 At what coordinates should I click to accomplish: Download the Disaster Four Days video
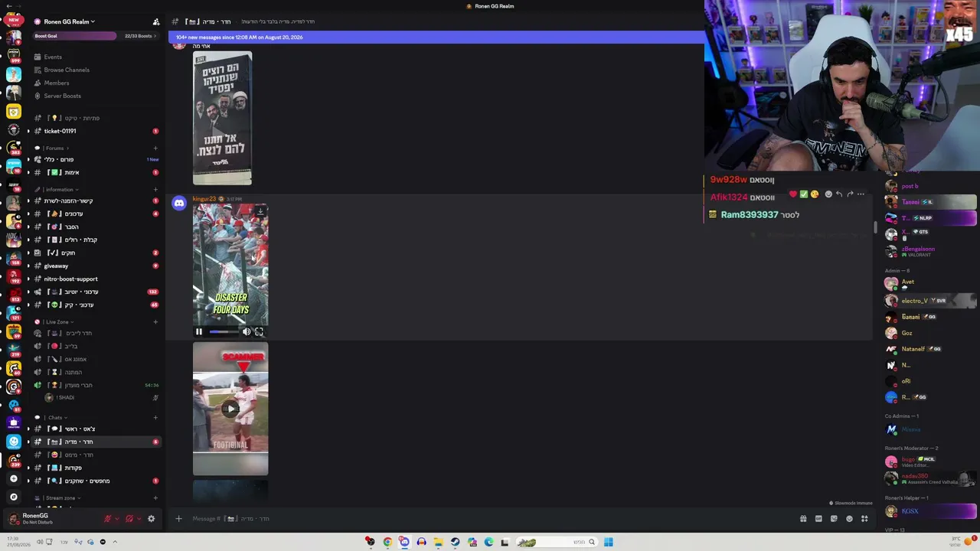260,211
